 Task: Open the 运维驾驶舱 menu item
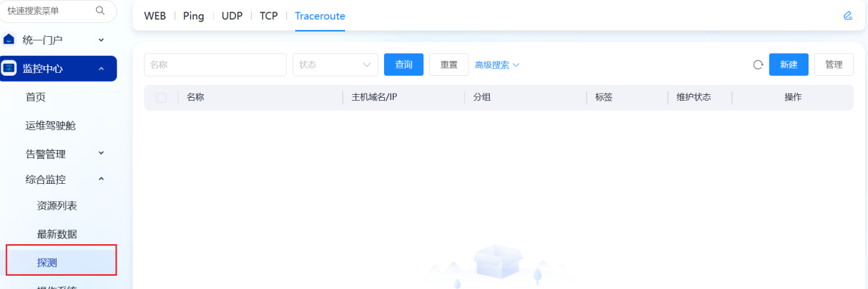click(x=51, y=126)
